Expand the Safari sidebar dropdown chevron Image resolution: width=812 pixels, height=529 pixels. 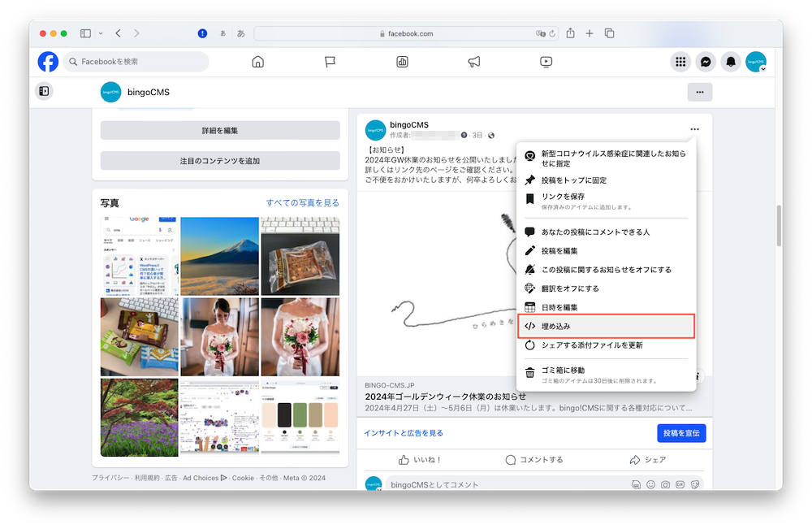(101, 33)
